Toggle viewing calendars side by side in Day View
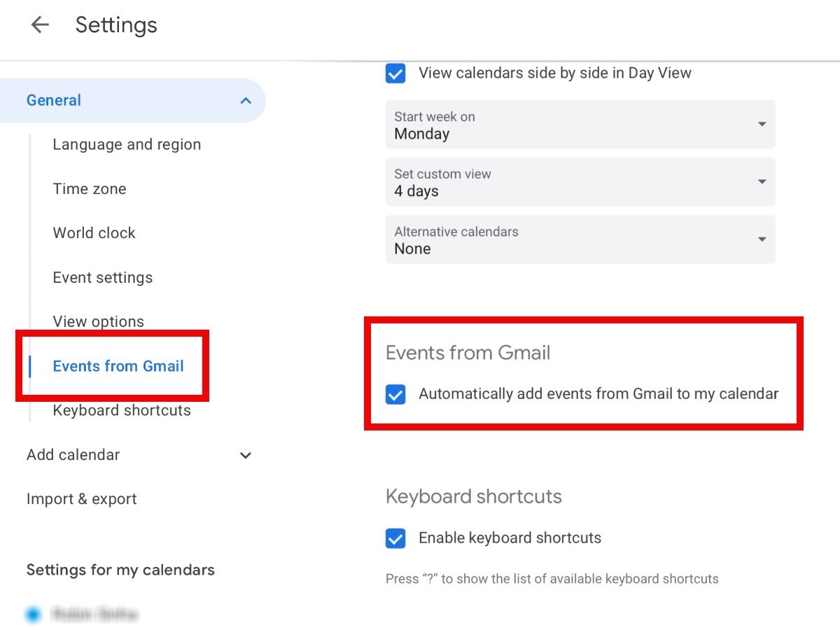Image resolution: width=840 pixels, height=630 pixels. [x=395, y=73]
